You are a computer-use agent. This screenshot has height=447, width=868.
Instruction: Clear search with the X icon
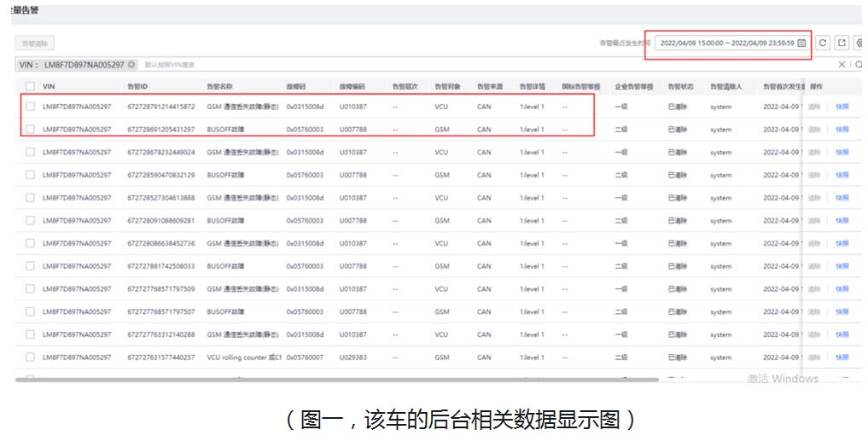(x=842, y=65)
